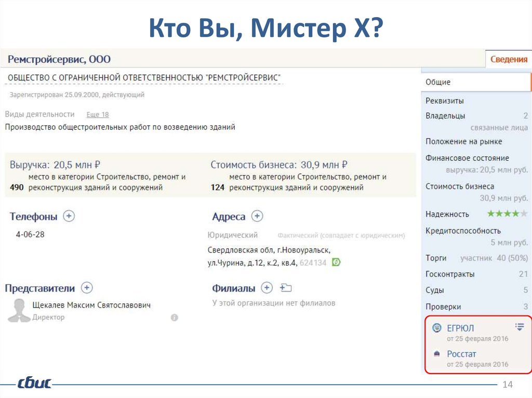Open the Росстат report link
Viewport: 532px width, 398px height.
(461, 354)
